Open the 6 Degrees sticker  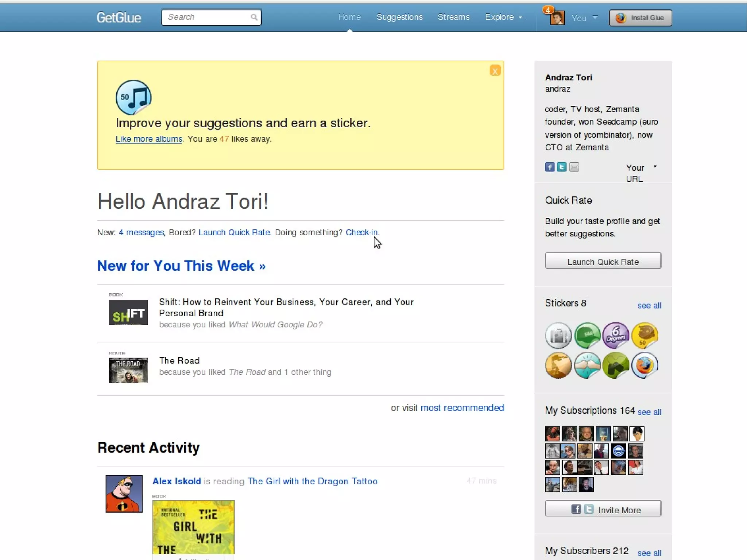pyautogui.click(x=616, y=335)
